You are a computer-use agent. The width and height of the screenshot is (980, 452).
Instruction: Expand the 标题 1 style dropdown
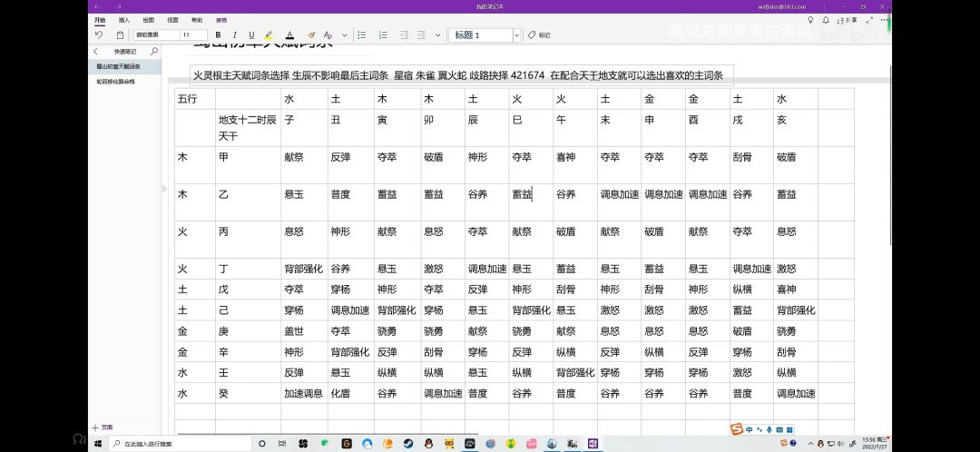pyautogui.click(x=516, y=35)
